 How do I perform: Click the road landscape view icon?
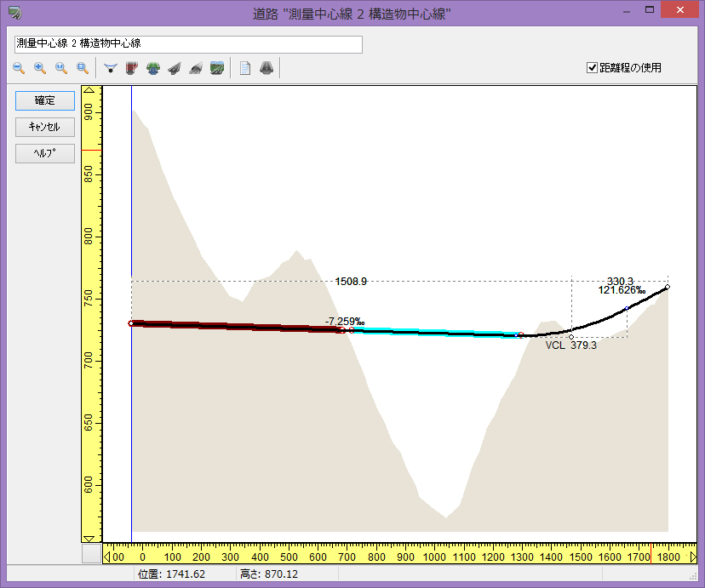click(x=217, y=68)
